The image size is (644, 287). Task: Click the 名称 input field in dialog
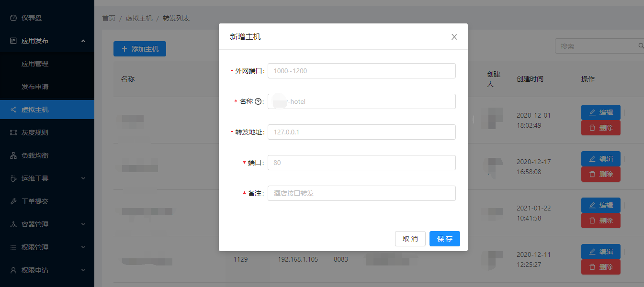click(362, 101)
